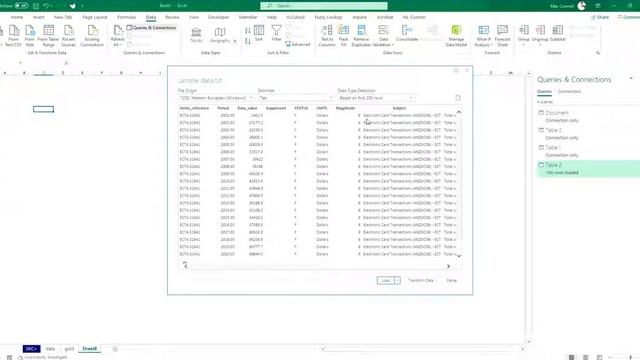Click Cancel in the import dialog
Viewport: 640px width, 360px height.
(x=451, y=280)
